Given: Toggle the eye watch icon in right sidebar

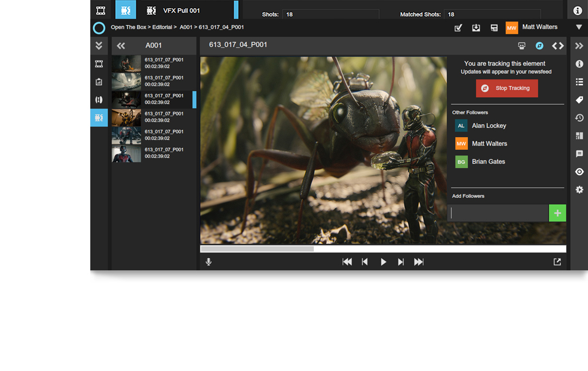Looking at the screenshot, I should (579, 172).
